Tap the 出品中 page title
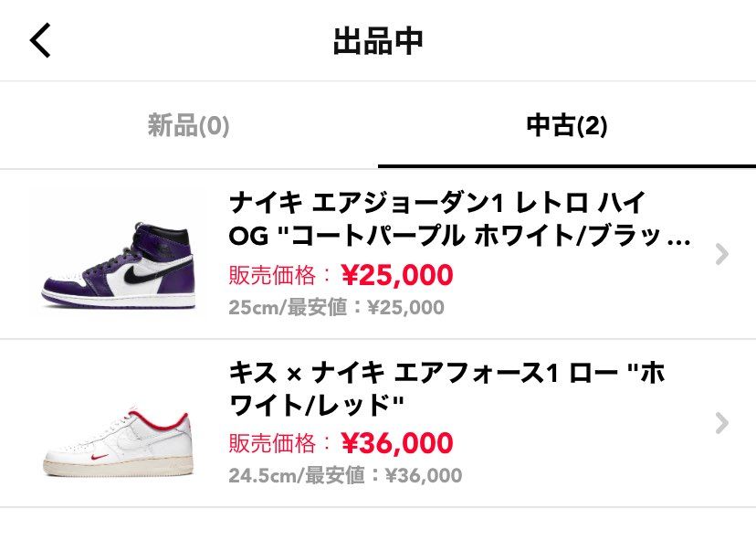Screen dimensions: 756x540 (377, 41)
